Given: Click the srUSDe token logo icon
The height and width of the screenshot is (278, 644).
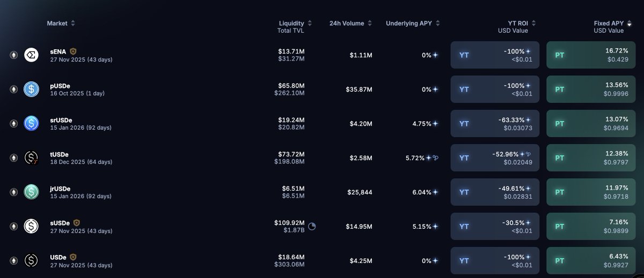Looking at the screenshot, I should pos(31,123).
